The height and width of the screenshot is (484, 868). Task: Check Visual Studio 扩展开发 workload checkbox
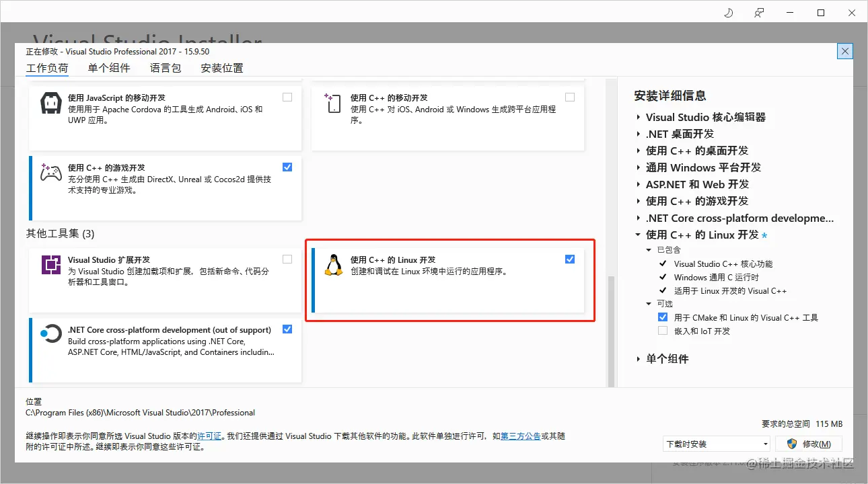click(287, 259)
